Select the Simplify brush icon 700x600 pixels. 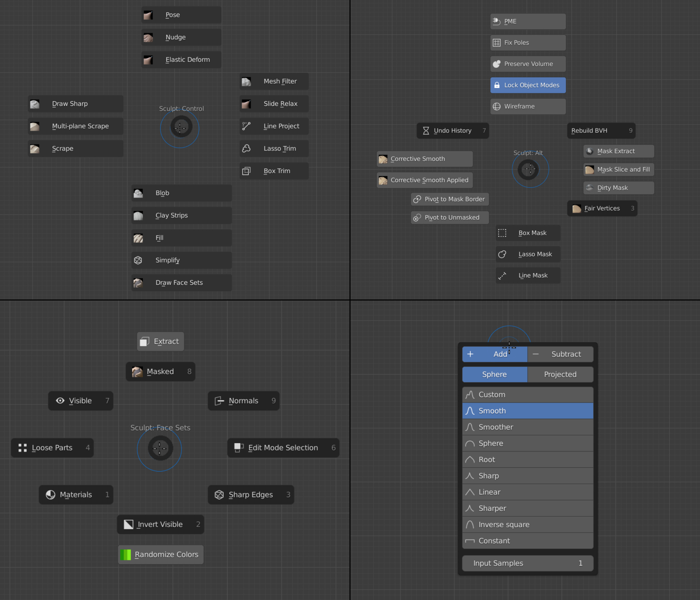tap(138, 260)
